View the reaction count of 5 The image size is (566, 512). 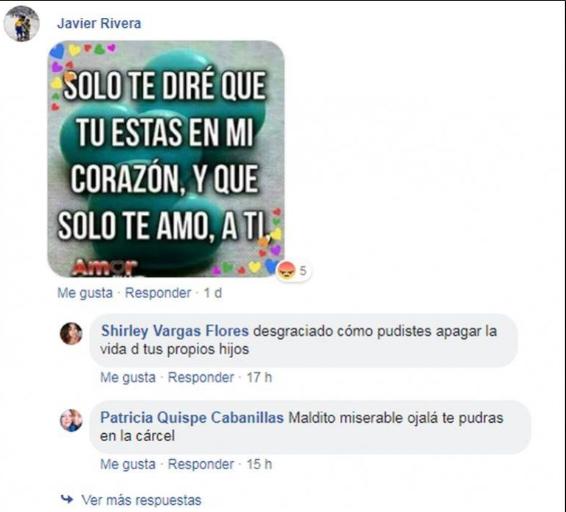coord(303,270)
